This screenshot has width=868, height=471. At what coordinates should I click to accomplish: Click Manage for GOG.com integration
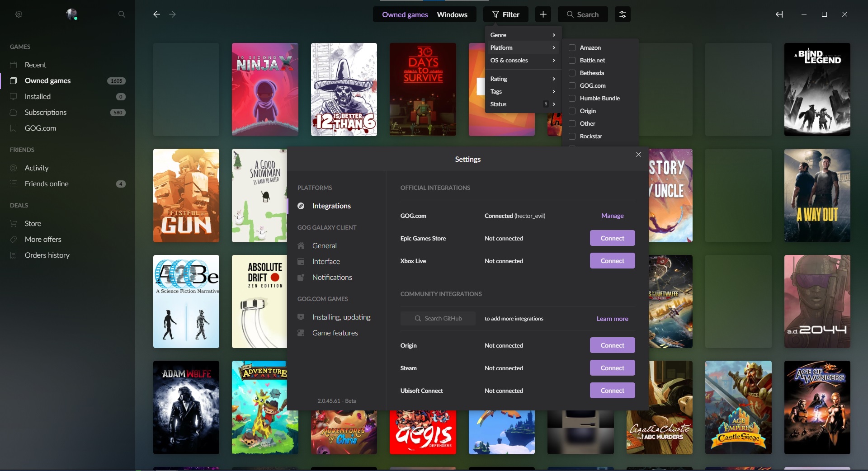pos(612,216)
